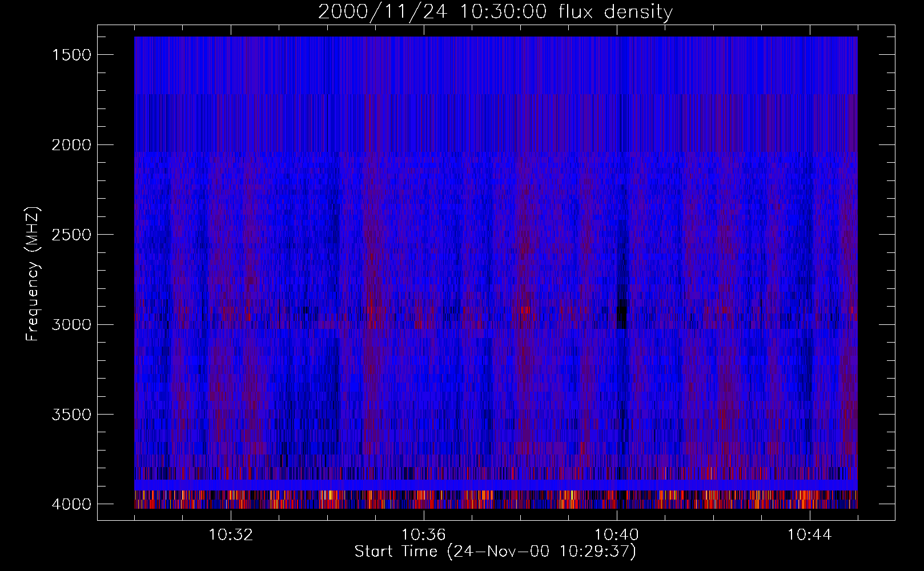Click the 'Start Time (24-Nov-00 10:29:37)' label
The height and width of the screenshot is (571, 924).
(x=495, y=552)
